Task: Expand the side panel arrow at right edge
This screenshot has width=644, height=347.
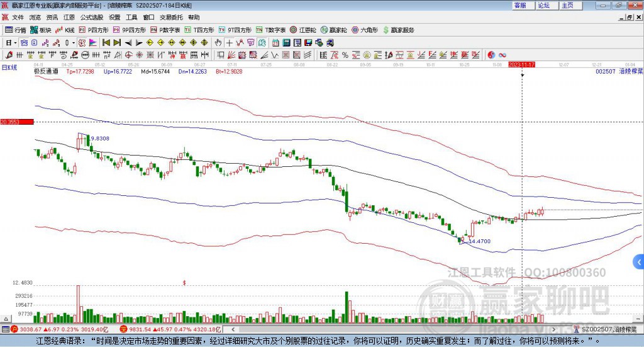Action: (x=639, y=262)
